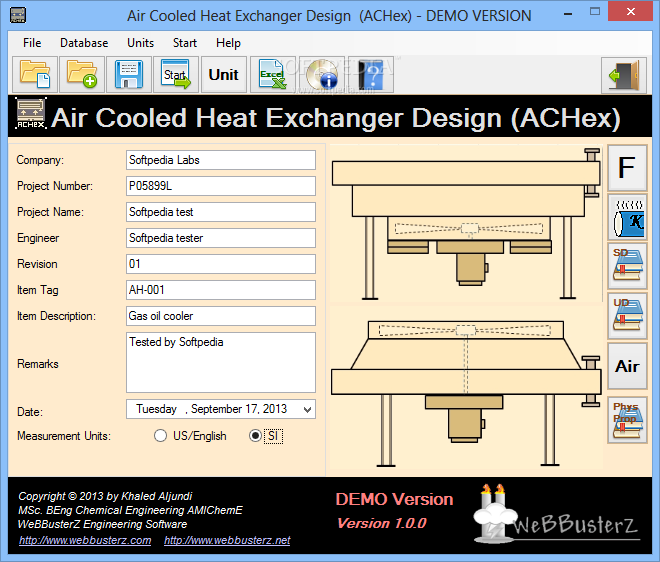660x562 pixels.
Task: Click the Remarks text area
Action: (x=221, y=362)
